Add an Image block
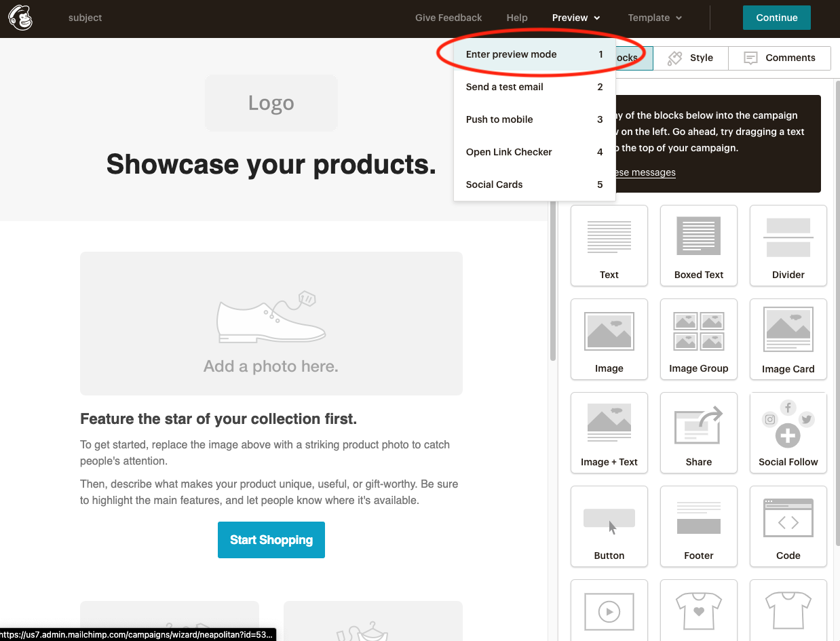Screen dimensions: 840x641 (609, 339)
